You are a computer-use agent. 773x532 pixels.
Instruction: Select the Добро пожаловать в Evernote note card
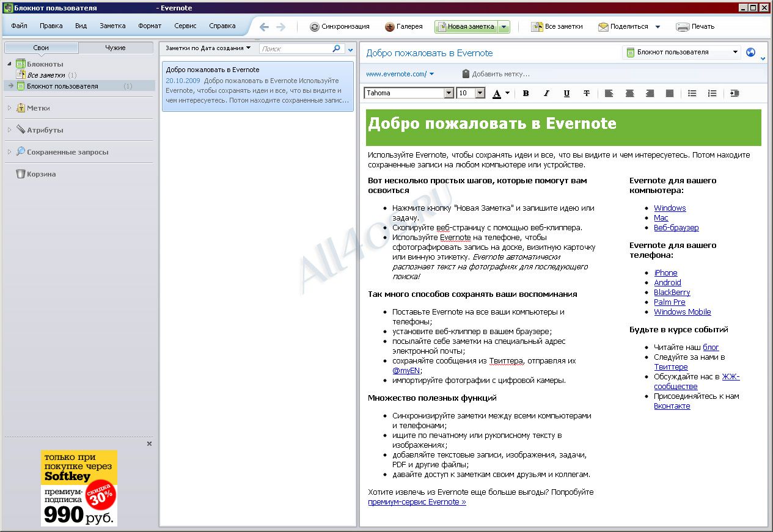click(258, 86)
